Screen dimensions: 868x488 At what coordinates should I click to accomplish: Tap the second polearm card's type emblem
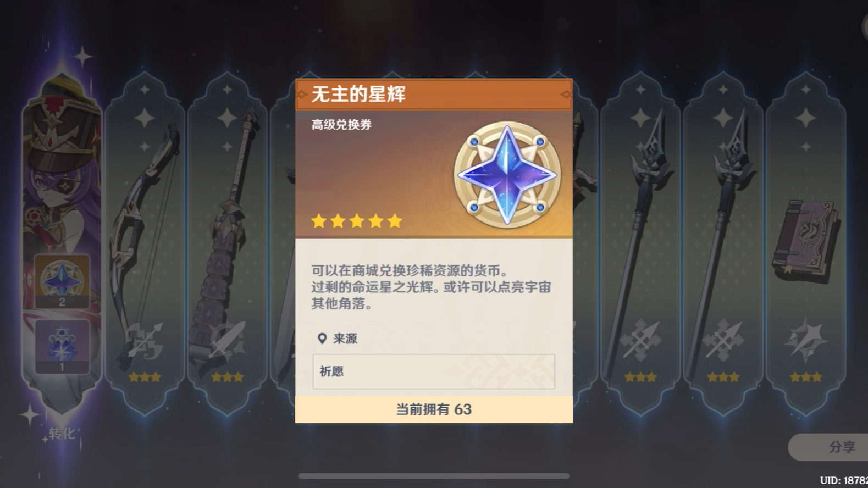(723, 341)
